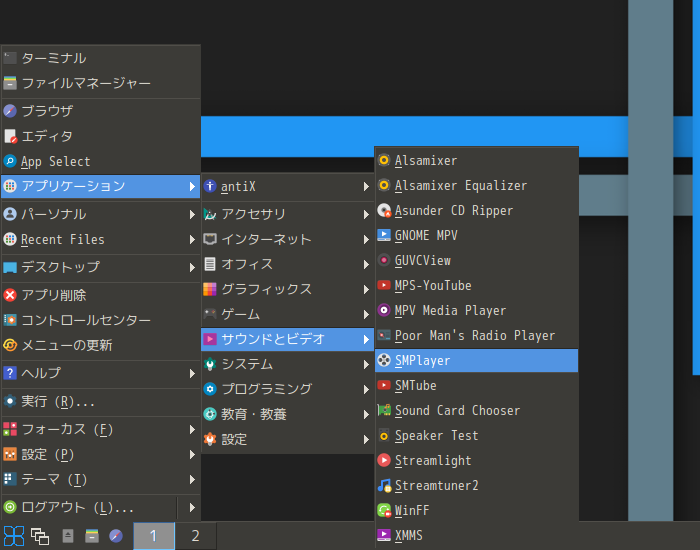Expand the アクセサリ submenu arrow
Viewport: 700px width, 550px height.
[366, 214]
